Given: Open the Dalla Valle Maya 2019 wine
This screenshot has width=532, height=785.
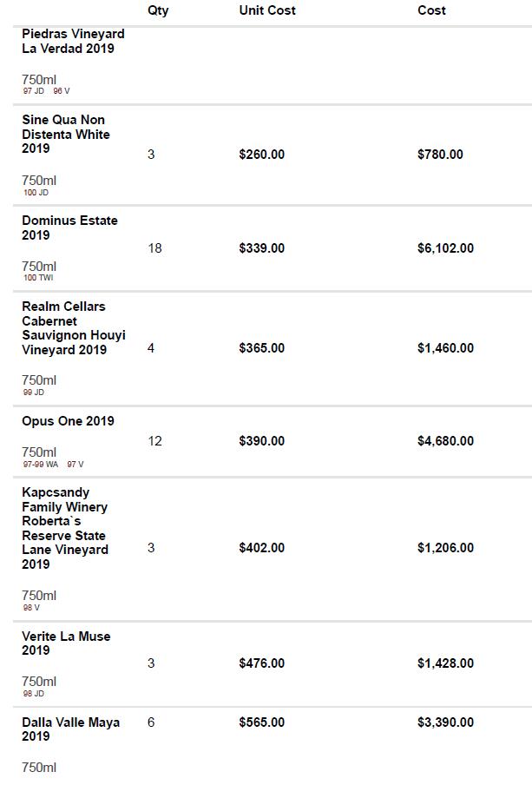Looking at the screenshot, I should [70, 729].
